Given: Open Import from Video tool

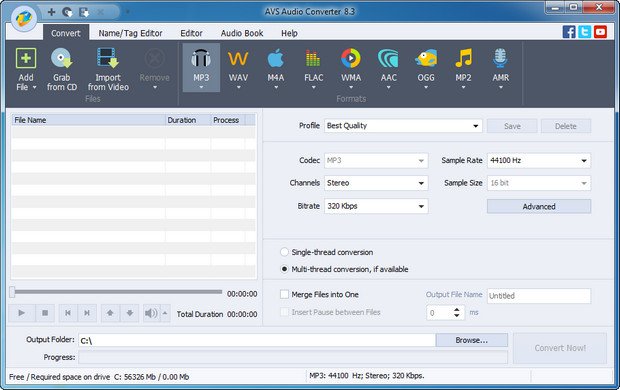Looking at the screenshot, I should (x=108, y=70).
